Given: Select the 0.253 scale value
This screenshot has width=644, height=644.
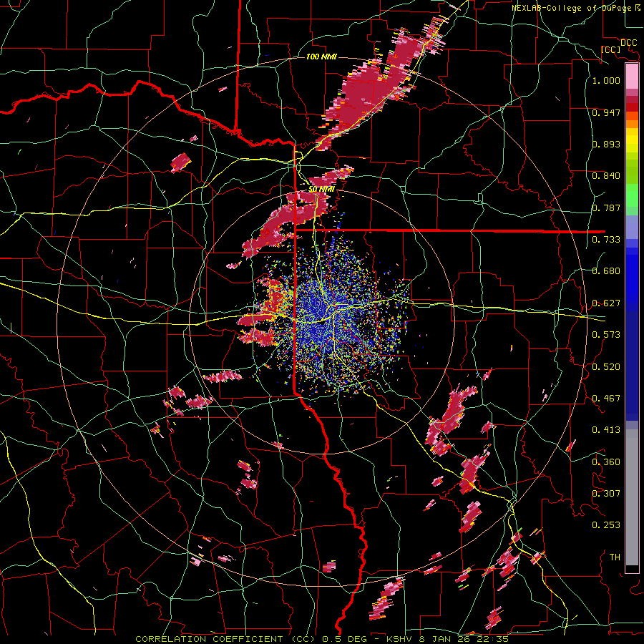Looking at the screenshot, I should tap(606, 525).
